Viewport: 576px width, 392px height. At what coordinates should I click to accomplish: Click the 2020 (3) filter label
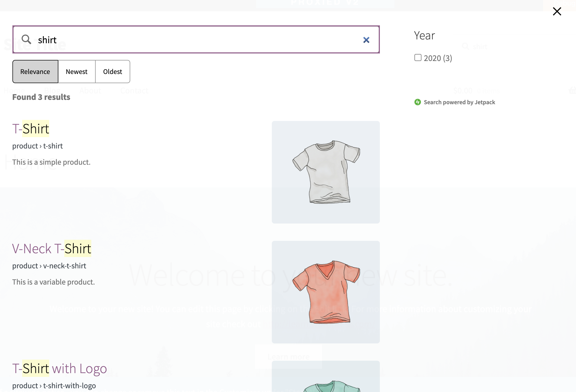pos(438,58)
